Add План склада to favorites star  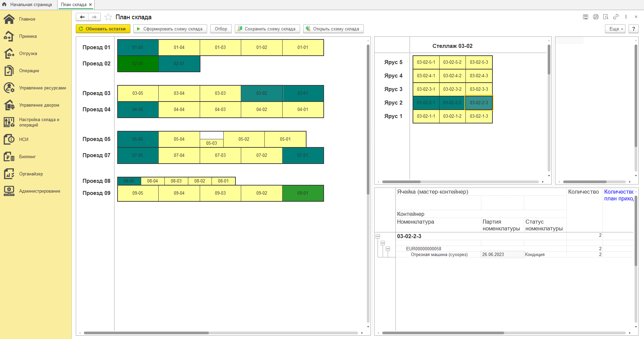click(108, 17)
